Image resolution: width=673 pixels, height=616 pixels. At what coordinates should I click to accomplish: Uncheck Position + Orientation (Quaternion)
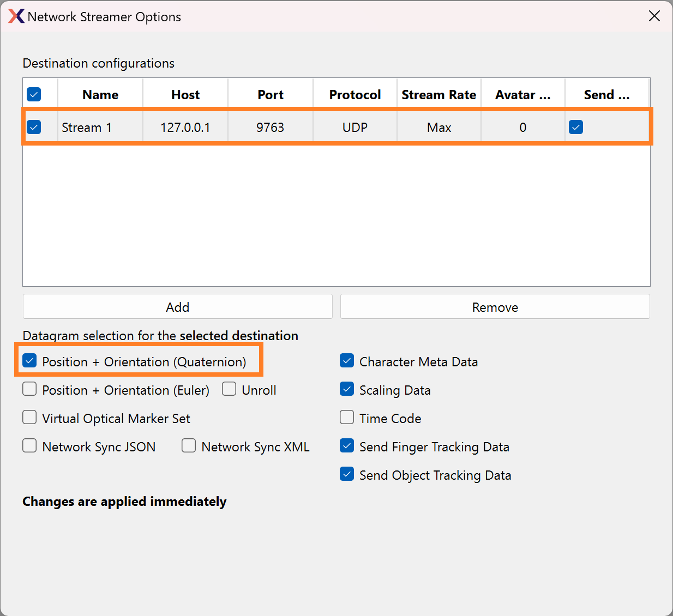pos(30,361)
